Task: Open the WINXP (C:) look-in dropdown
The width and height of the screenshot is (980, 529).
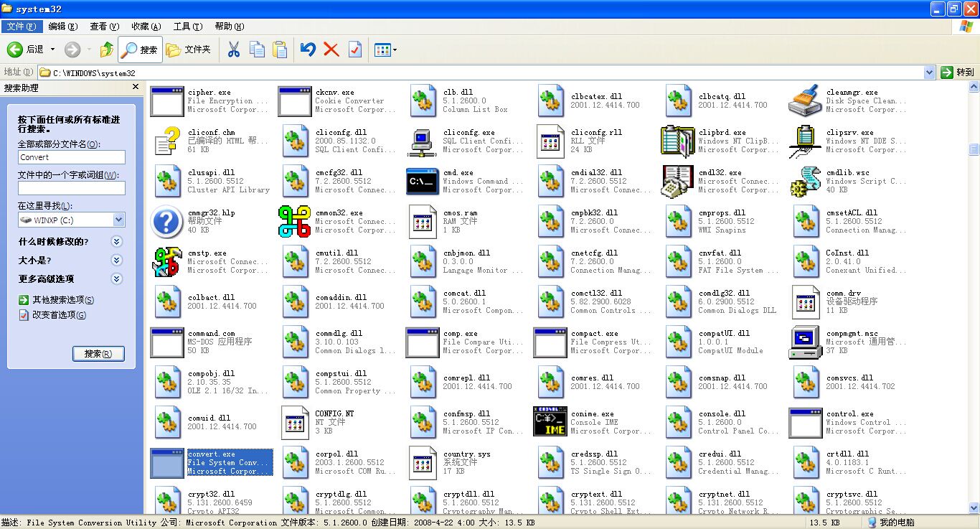Action: coord(118,220)
